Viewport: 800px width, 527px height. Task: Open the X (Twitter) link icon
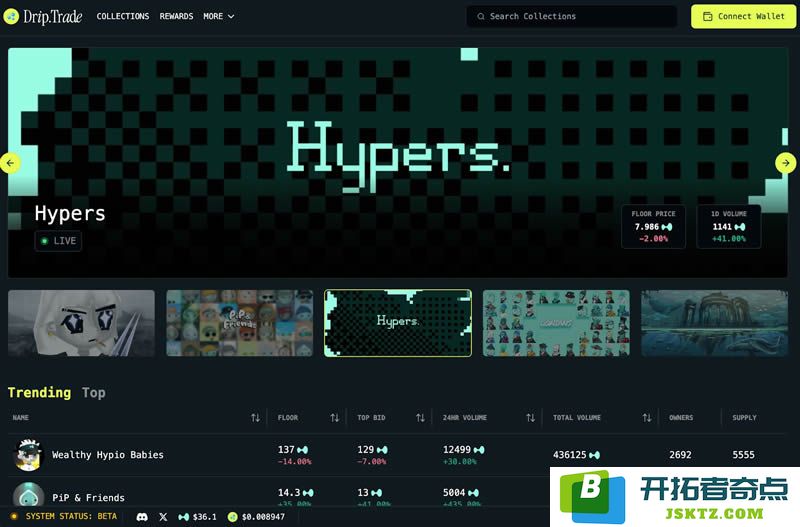[x=163, y=517]
